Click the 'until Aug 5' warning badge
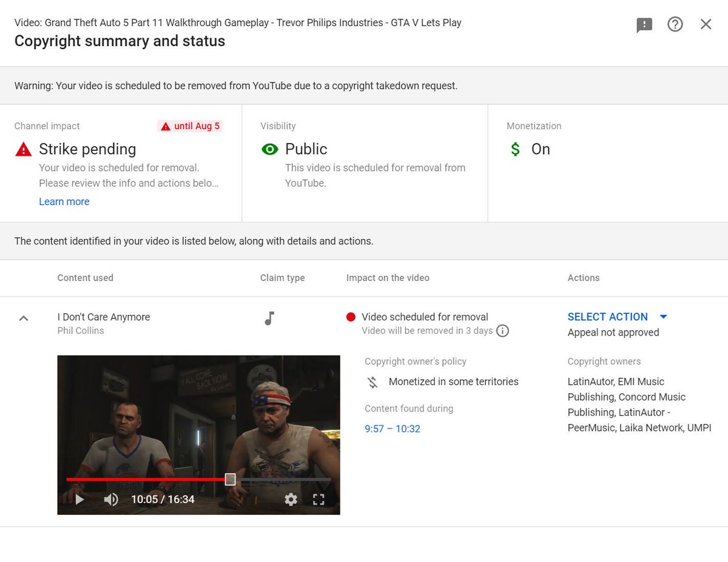Image resolution: width=728 pixels, height=562 pixels. click(190, 126)
